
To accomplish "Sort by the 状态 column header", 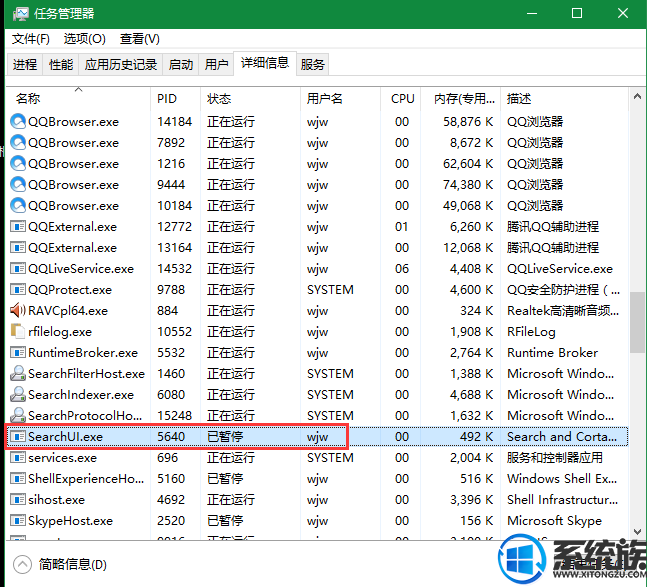I will coord(250,99).
